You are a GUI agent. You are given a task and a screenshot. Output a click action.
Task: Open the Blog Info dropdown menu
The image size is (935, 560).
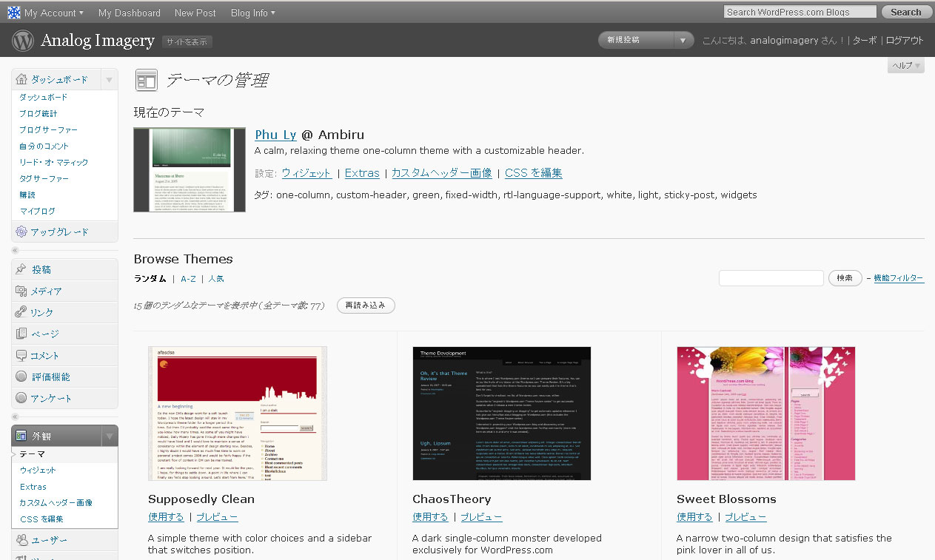pyautogui.click(x=253, y=13)
